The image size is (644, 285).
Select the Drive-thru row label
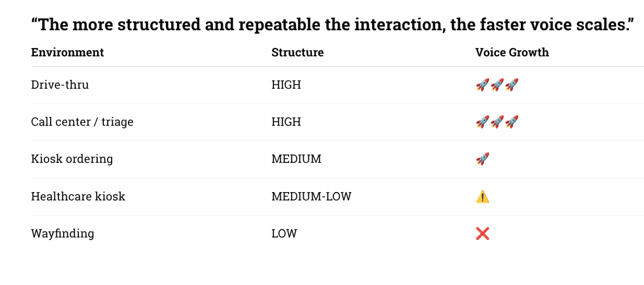pyautogui.click(x=60, y=85)
